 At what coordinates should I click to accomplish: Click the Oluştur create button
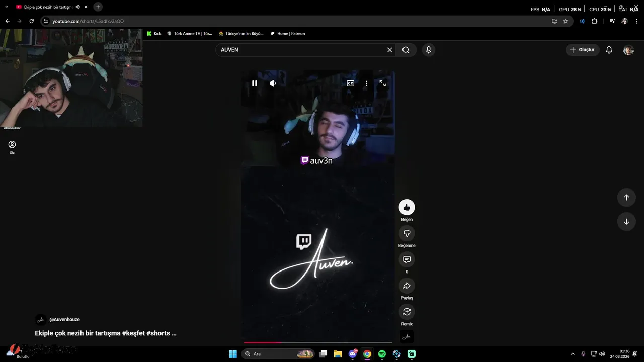point(582,50)
